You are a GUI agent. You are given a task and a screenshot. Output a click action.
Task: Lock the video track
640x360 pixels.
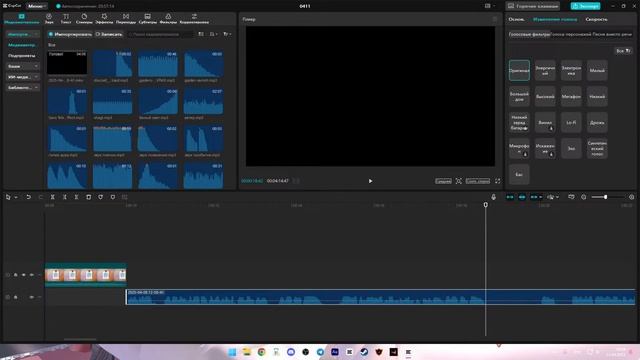(x=16, y=275)
